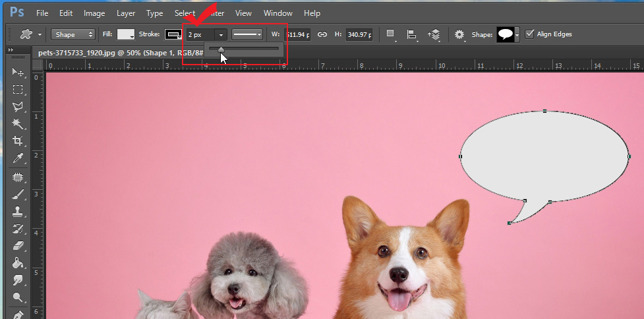644x319 pixels.
Task: Click the top anchor point of the bubble
Action: click(x=545, y=111)
